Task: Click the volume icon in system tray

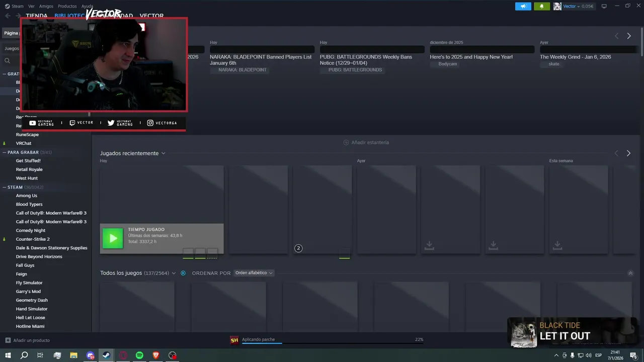Action: (x=589, y=355)
